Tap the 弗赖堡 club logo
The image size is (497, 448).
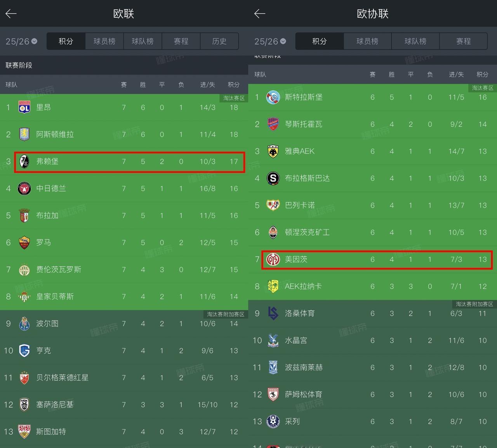tap(24, 161)
